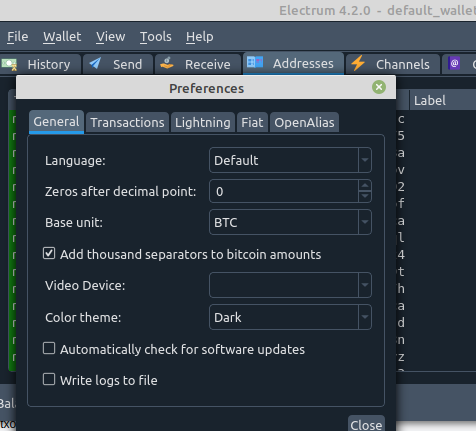Viewport: 476px width, 431px height.
Task: Switch to the Lightning preferences tab
Action: click(203, 123)
